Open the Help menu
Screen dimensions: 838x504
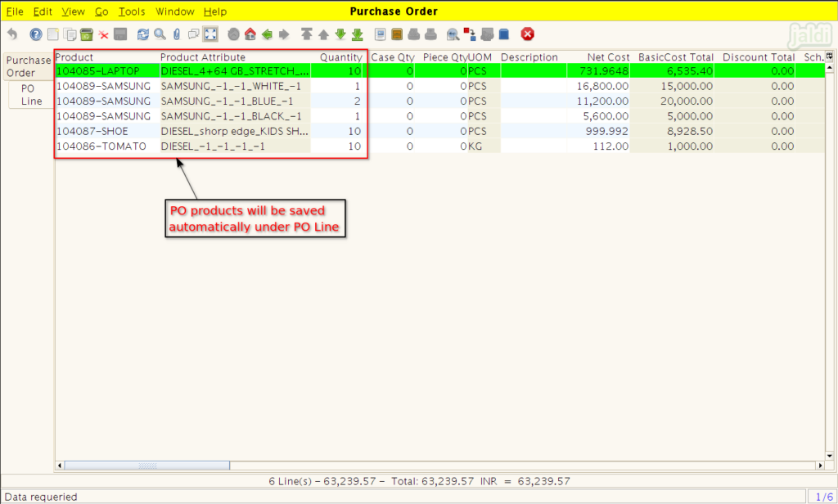215,11
